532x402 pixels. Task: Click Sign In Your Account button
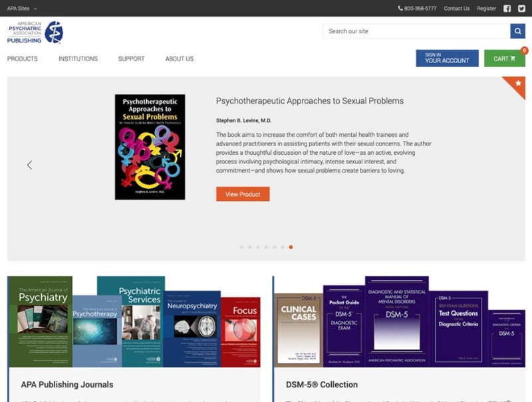447,58
